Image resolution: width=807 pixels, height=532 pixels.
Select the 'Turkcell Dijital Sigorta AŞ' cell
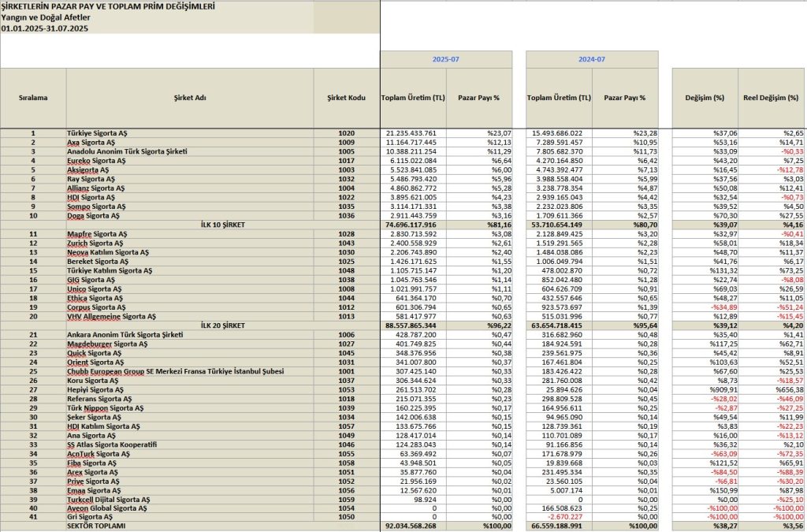click(x=190, y=500)
